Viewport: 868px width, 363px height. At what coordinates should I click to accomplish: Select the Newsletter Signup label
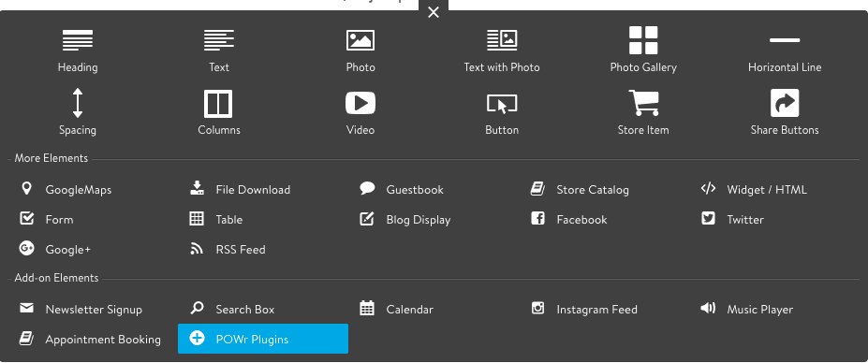pyautogui.click(x=95, y=310)
